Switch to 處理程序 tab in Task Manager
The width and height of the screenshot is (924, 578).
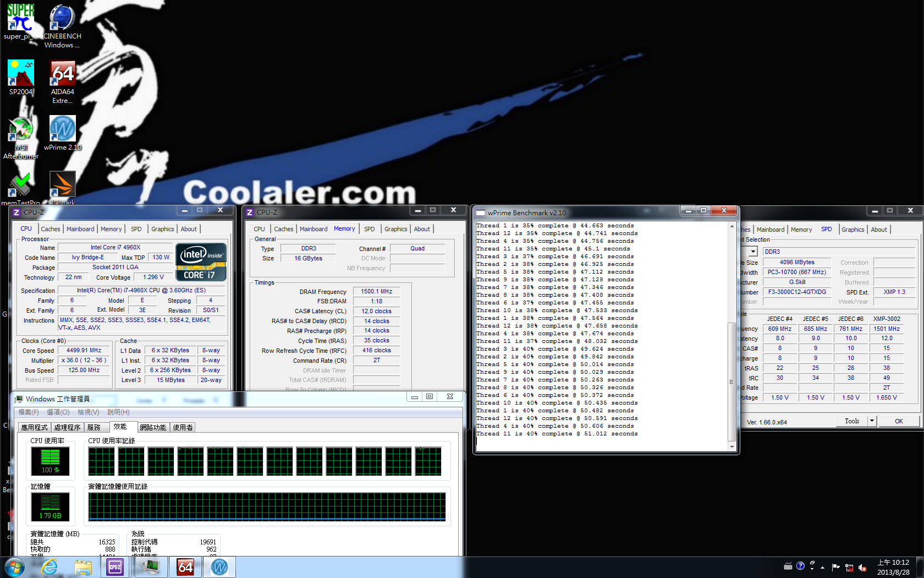click(67, 428)
